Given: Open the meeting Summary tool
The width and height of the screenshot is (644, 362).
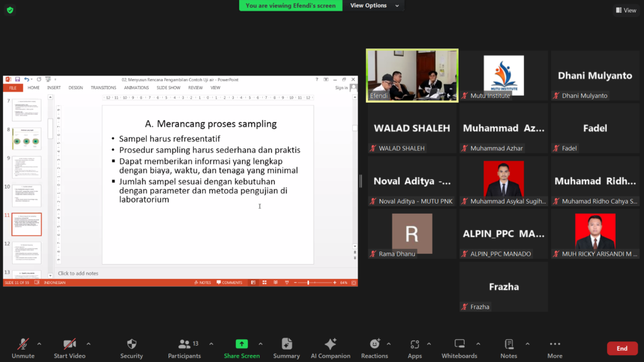Looking at the screenshot, I should pyautogui.click(x=286, y=344).
